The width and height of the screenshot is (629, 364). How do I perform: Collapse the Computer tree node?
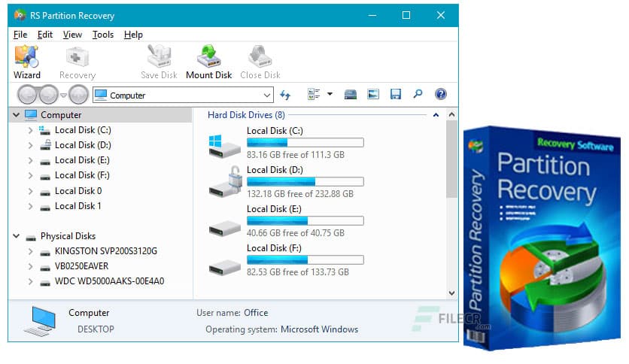[x=16, y=115]
